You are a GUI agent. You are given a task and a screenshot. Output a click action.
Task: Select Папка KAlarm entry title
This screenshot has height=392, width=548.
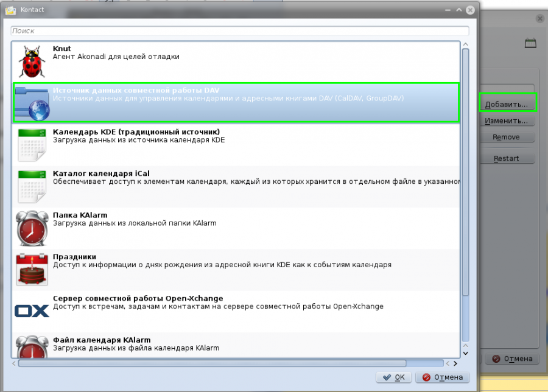click(80, 215)
